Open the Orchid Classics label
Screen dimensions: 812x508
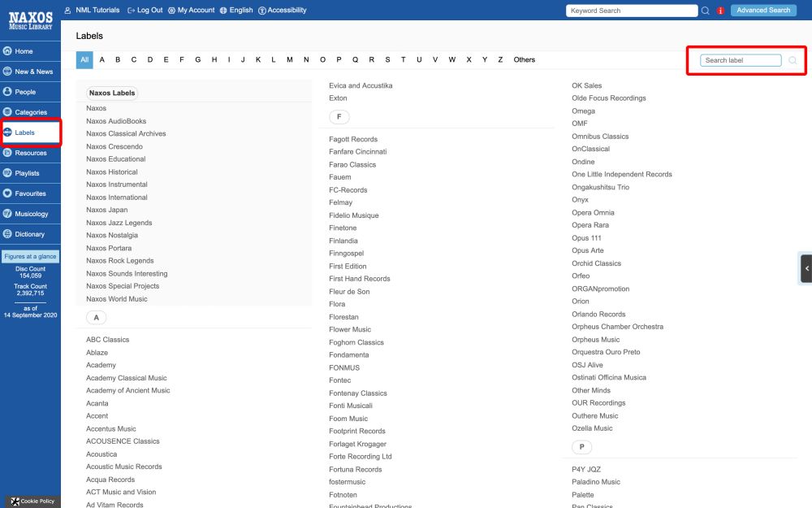click(x=596, y=263)
